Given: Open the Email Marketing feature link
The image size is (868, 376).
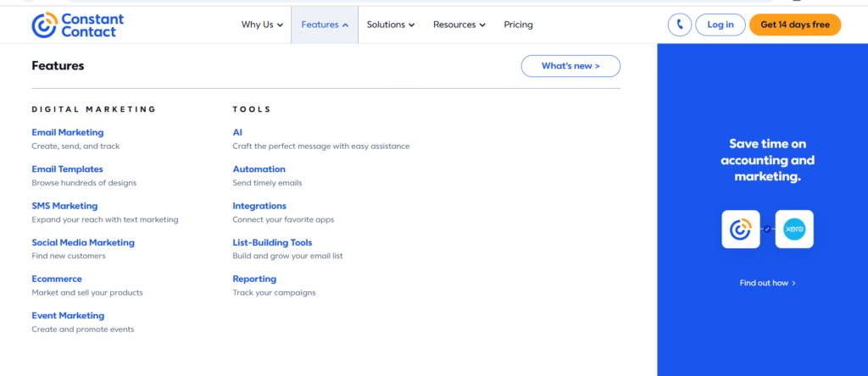Looking at the screenshot, I should tap(68, 132).
